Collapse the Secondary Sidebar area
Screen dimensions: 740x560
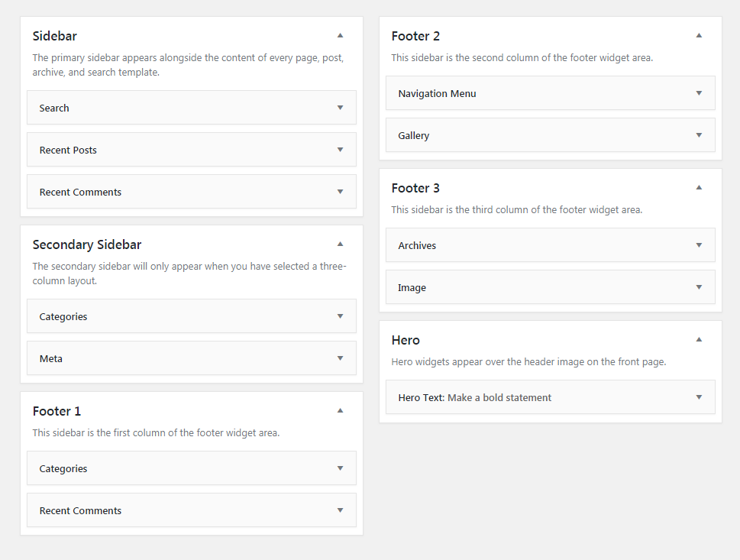(341, 244)
